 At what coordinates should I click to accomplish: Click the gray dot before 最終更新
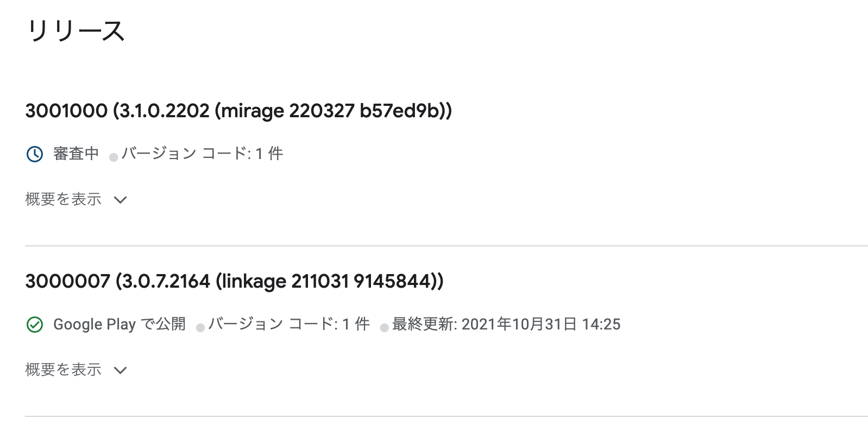[x=384, y=328]
